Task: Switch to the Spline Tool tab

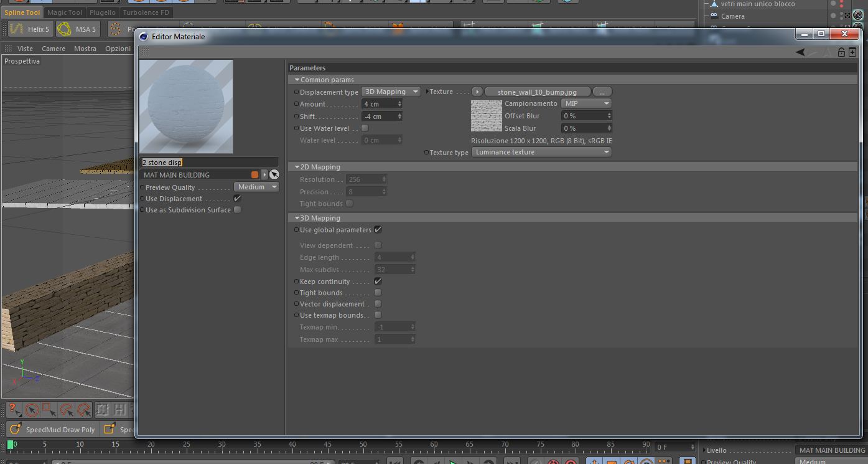Action: [22, 12]
